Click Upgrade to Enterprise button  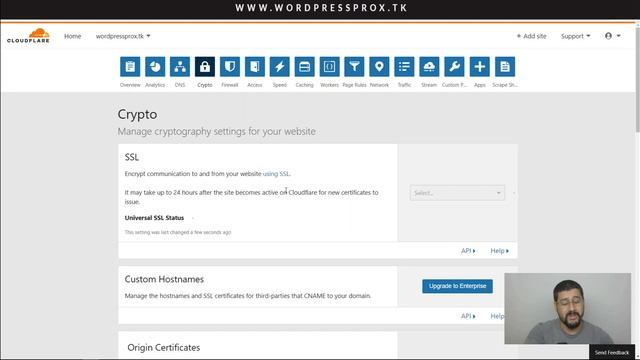(457, 286)
